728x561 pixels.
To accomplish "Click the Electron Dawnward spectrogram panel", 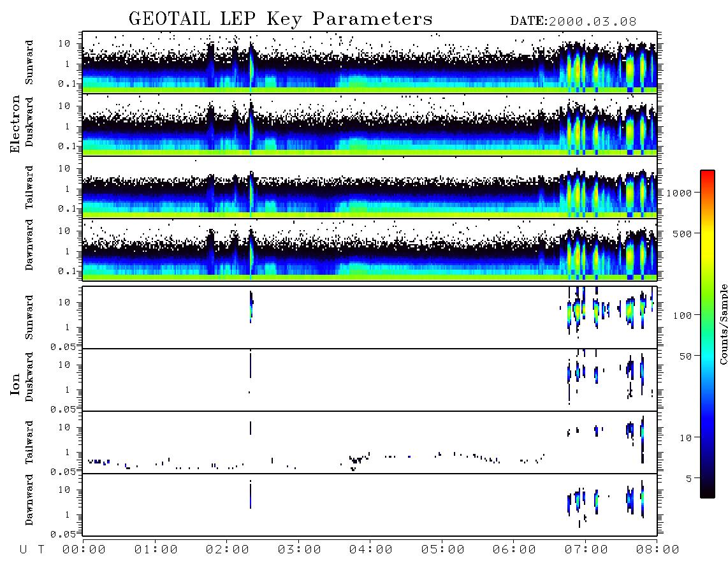I will tap(370, 250).
